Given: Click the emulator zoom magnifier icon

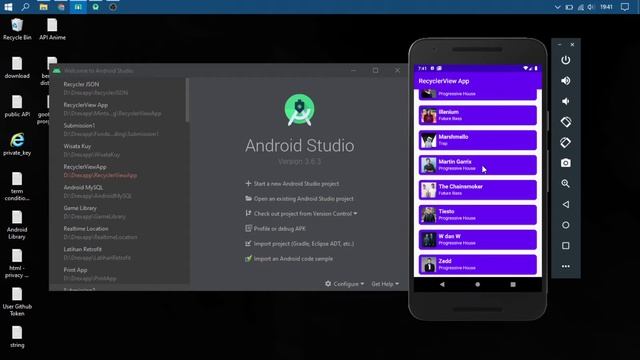Looking at the screenshot, I should (x=565, y=184).
